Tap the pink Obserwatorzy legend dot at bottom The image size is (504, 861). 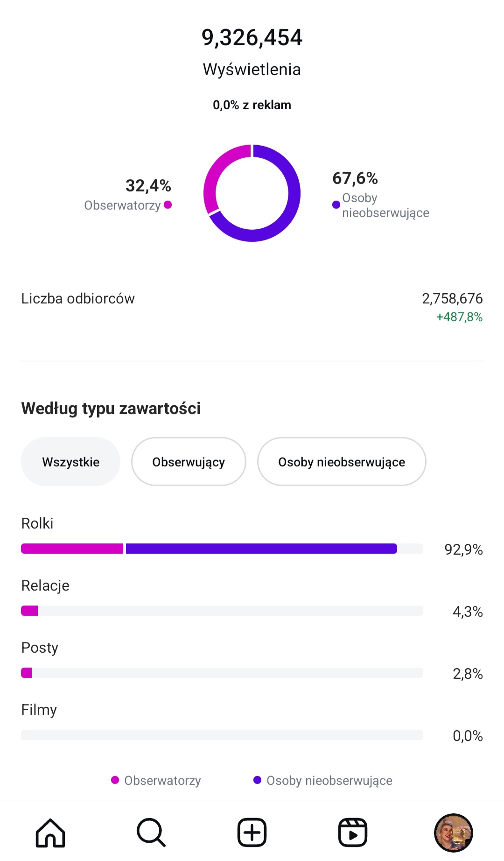click(115, 780)
